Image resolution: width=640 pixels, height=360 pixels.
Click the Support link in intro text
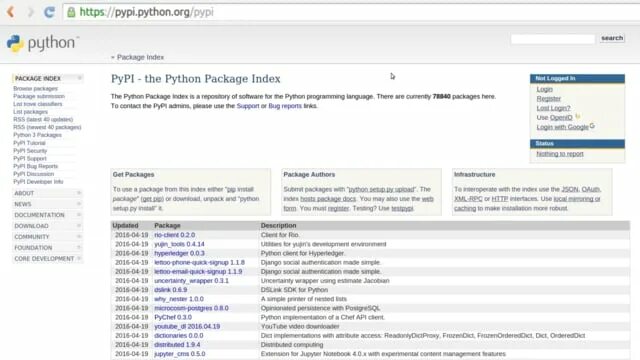(248, 106)
